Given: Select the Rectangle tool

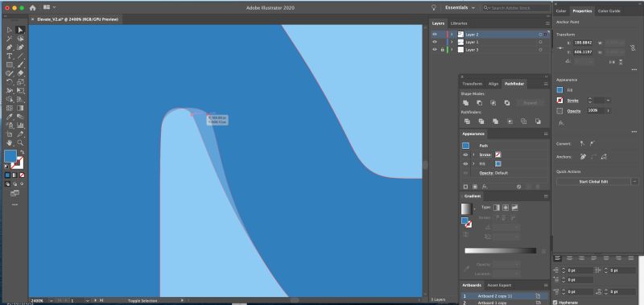Looking at the screenshot, I should coord(10,64).
